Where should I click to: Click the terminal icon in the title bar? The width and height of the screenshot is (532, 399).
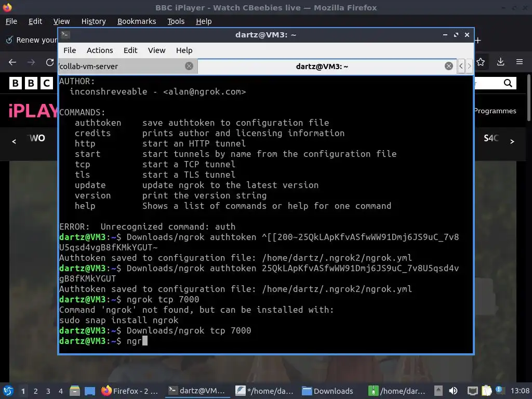click(x=65, y=35)
